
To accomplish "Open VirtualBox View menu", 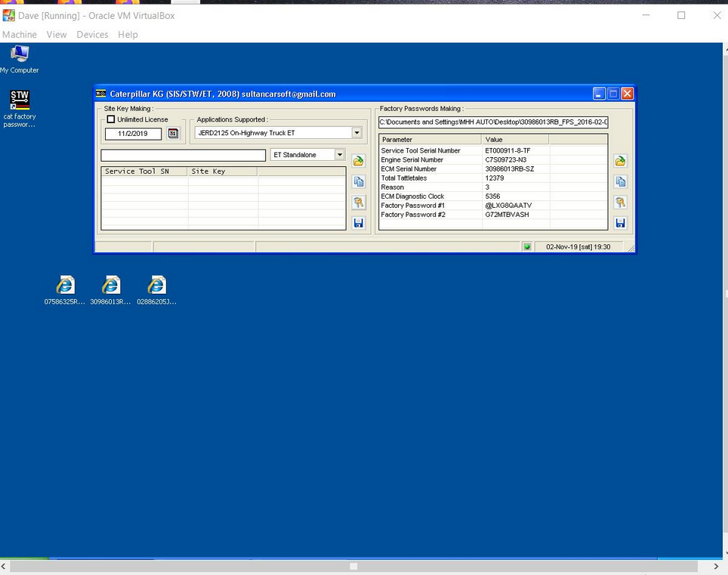I will [56, 34].
